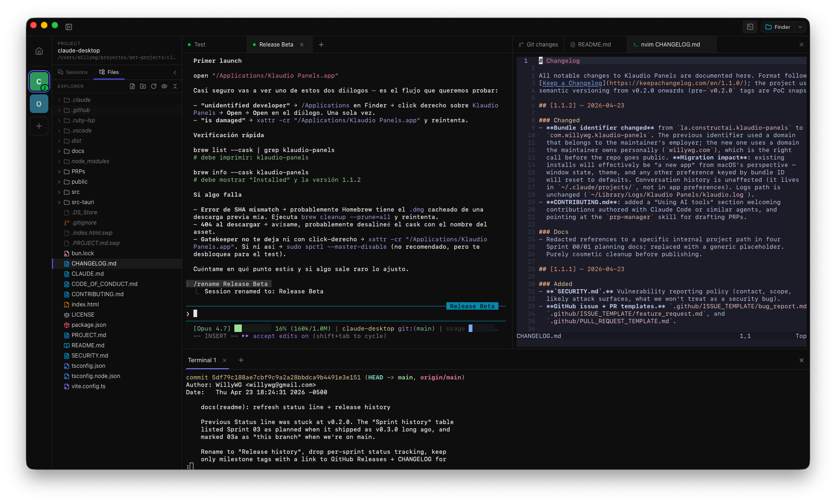This screenshot has width=836, height=504.
Task: Expand the docs folder
Action: (117, 151)
